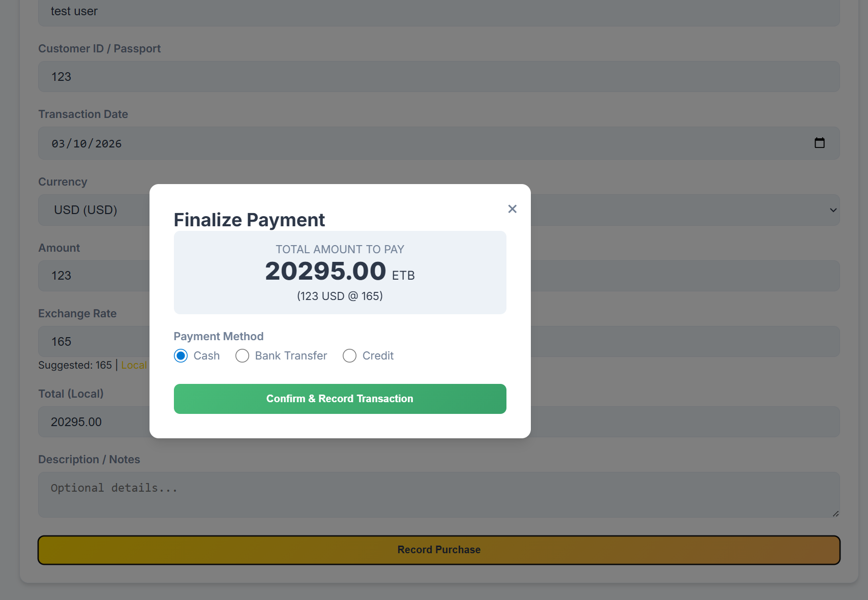The image size is (868, 600).
Task: Select the Credit radio option
Action: [349, 356]
